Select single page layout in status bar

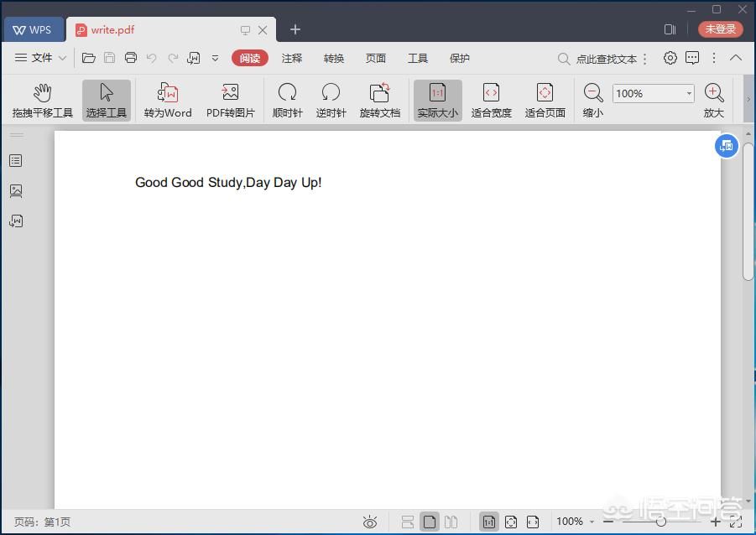click(x=429, y=522)
